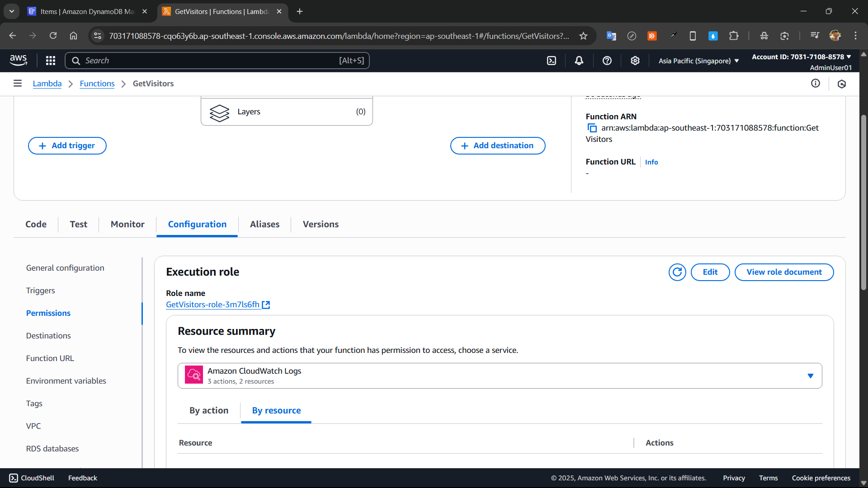Open Cookie preferences in the footer

tap(821, 478)
